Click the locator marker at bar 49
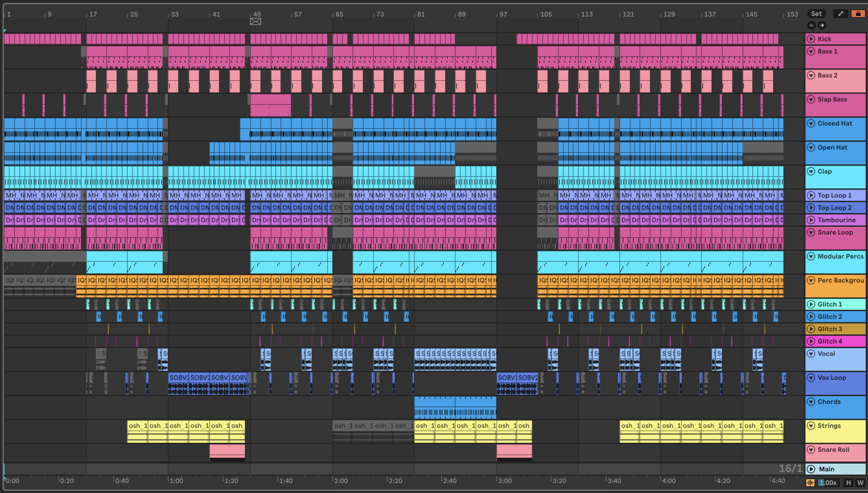Viewport: 868px width, 493px height. click(256, 22)
